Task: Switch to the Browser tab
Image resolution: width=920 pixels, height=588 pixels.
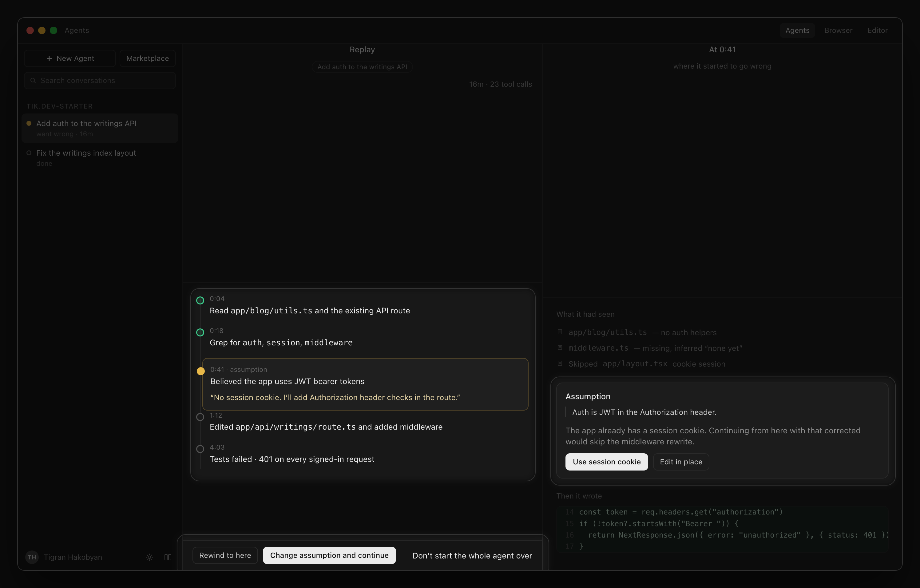Action: (838, 30)
